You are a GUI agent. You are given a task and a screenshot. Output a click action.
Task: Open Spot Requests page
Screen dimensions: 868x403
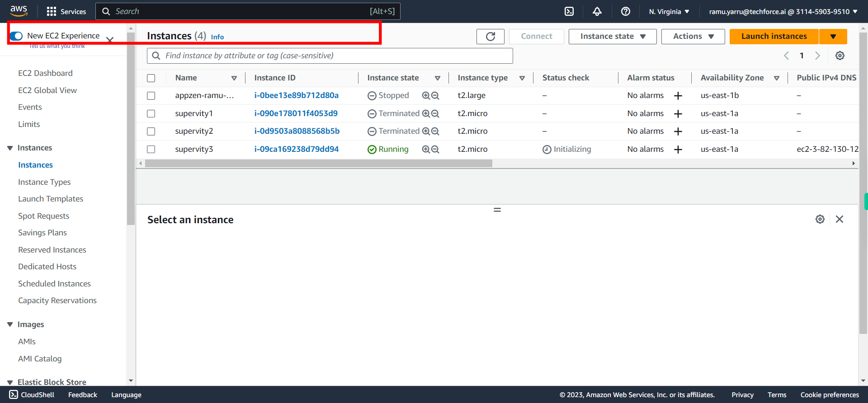click(43, 216)
